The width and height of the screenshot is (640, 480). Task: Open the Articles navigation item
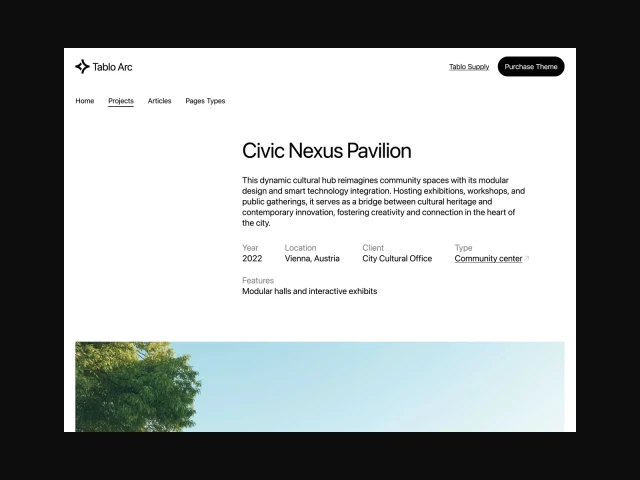pyautogui.click(x=160, y=101)
